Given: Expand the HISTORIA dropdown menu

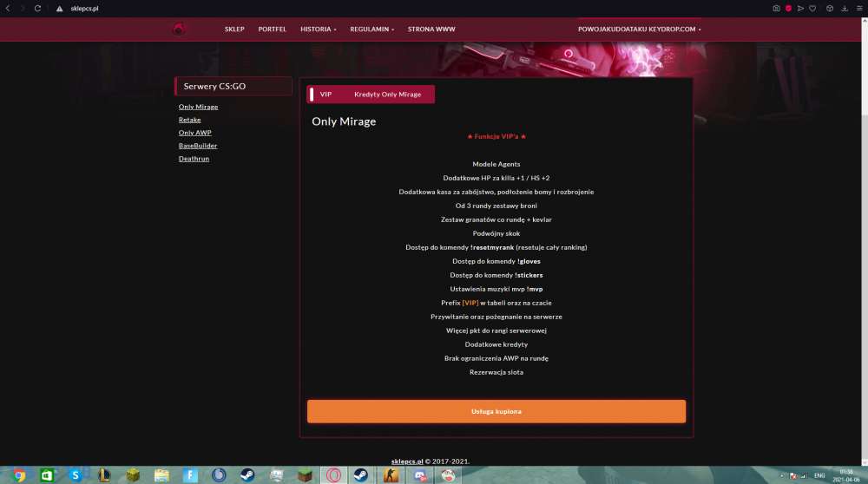Looking at the screenshot, I should coord(319,29).
